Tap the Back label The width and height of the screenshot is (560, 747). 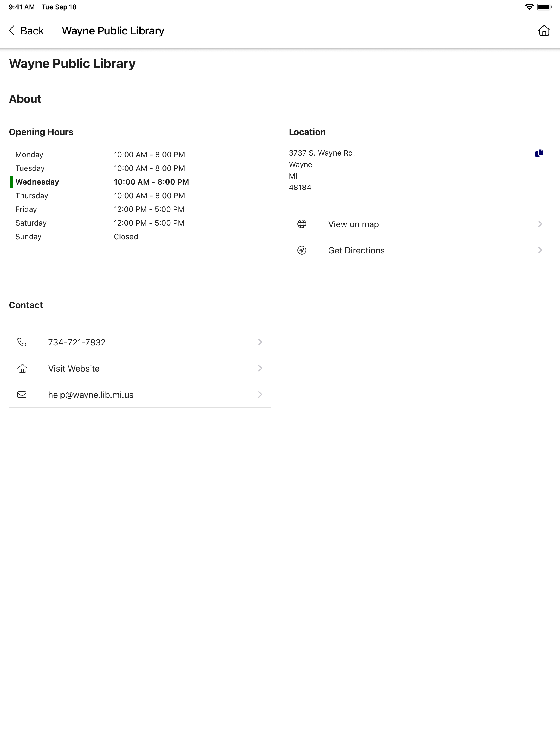coord(32,31)
